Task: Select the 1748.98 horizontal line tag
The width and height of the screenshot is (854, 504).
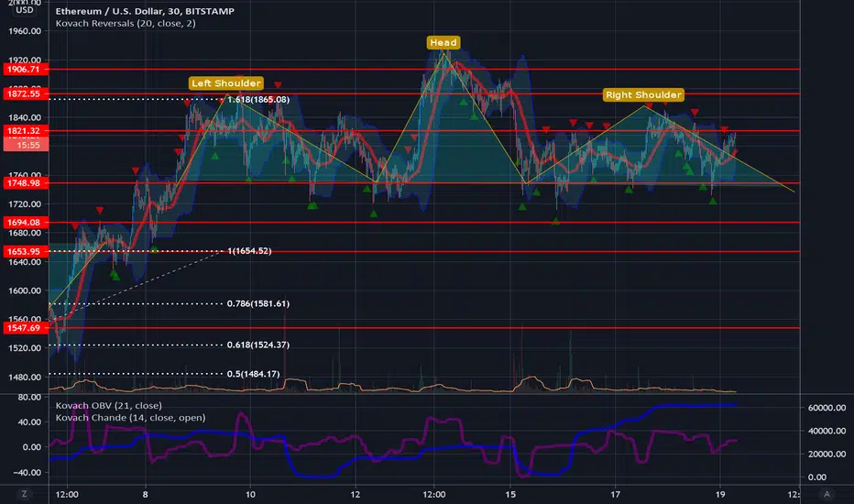Action: (x=26, y=183)
